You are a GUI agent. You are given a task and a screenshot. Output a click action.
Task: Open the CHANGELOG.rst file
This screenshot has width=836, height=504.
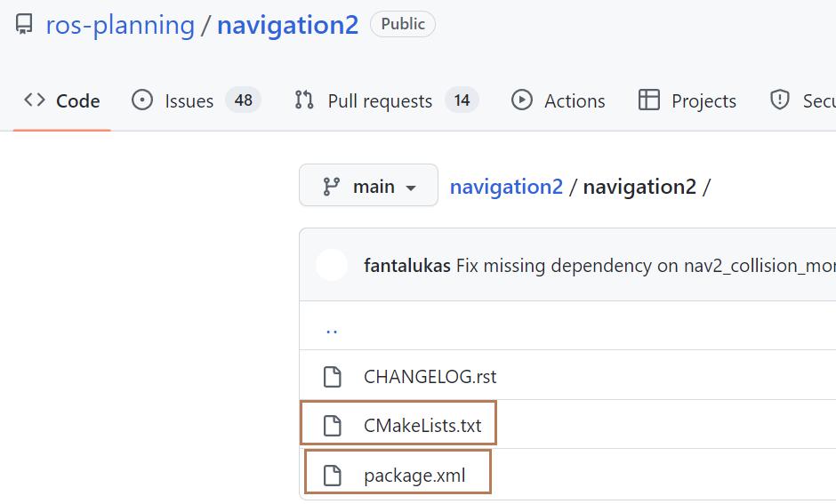click(x=430, y=377)
